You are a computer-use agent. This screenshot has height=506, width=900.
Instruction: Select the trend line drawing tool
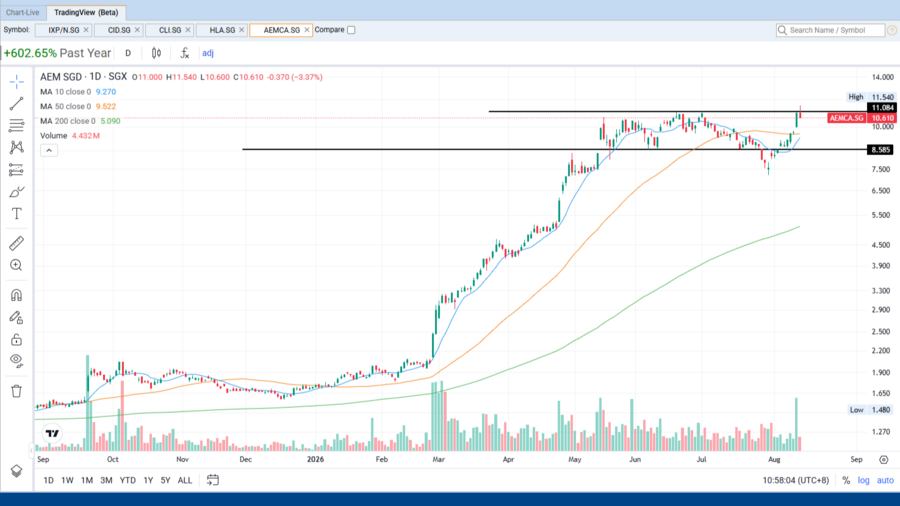pyautogui.click(x=17, y=104)
